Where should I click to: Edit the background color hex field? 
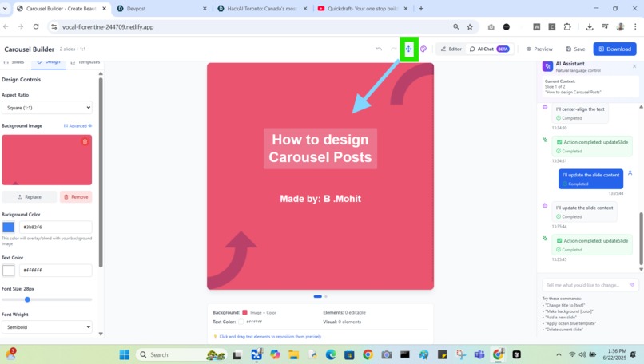55,227
